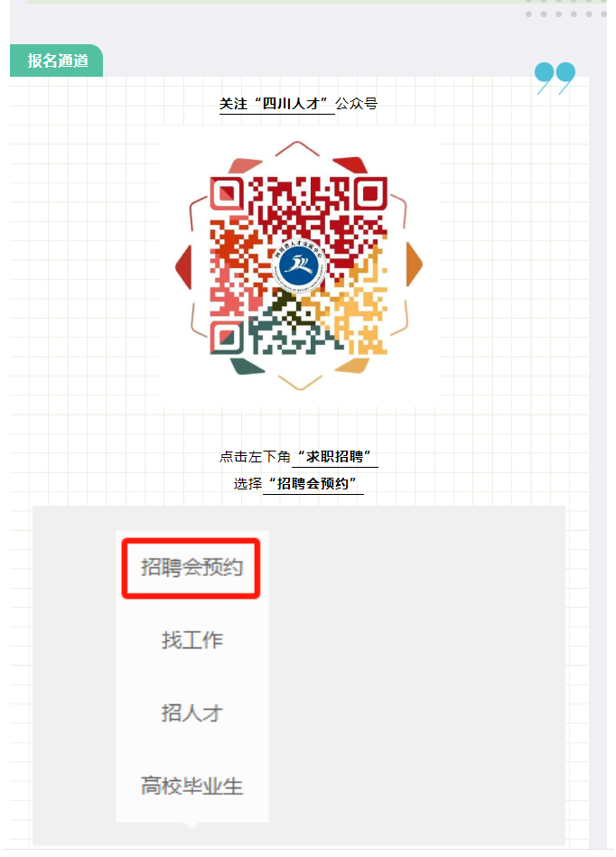This screenshot has height=857, width=616.
Task: Click top-left finder square of QR code
Action: pos(226,192)
